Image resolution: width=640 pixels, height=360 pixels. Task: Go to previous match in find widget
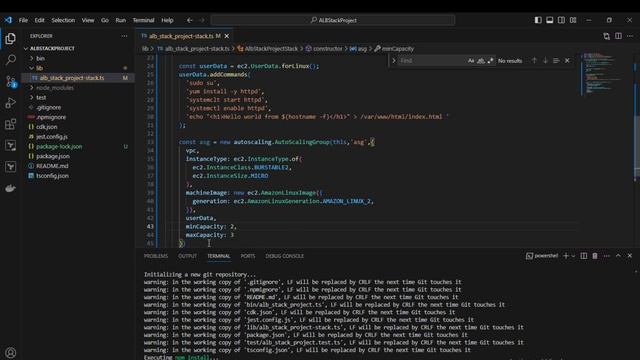click(x=534, y=60)
